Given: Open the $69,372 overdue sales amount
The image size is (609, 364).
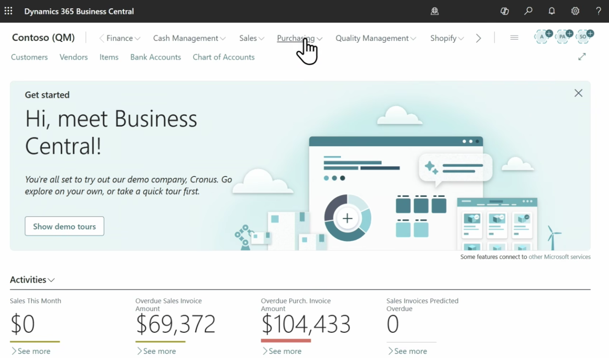Looking at the screenshot, I should click(175, 324).
